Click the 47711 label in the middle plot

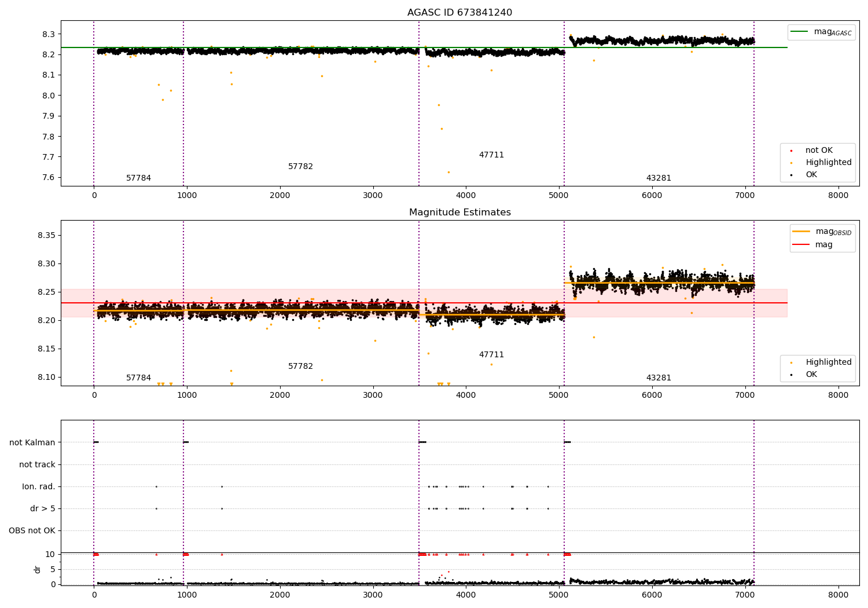tap(491, 355)
